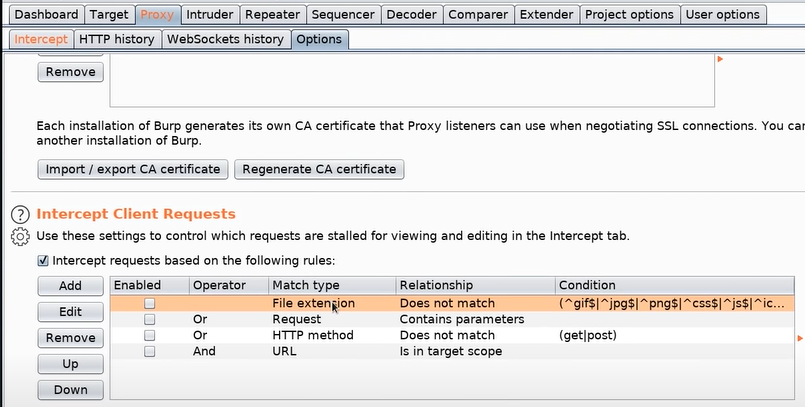Image resolution: width=805 pixels, height=407 pixels.
Task: Open the User options tab
Action: (x=723, y=14)
